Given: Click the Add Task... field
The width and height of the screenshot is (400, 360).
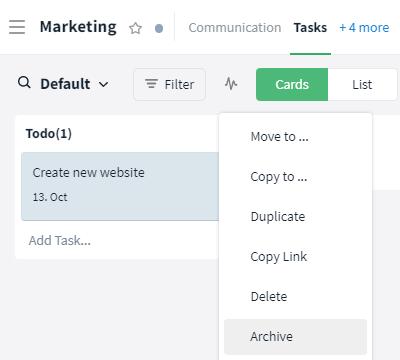Looking at the screenshot, I should [x=60, y=240].
